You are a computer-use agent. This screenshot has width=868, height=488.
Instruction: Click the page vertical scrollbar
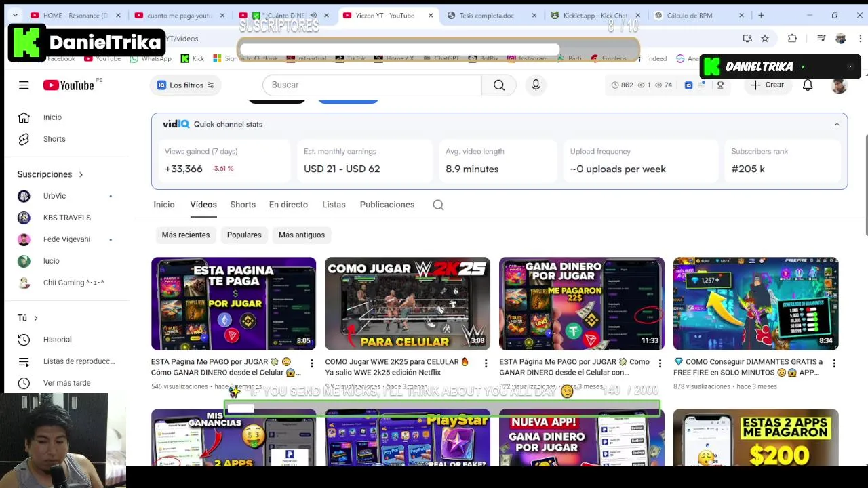[865, 186]
